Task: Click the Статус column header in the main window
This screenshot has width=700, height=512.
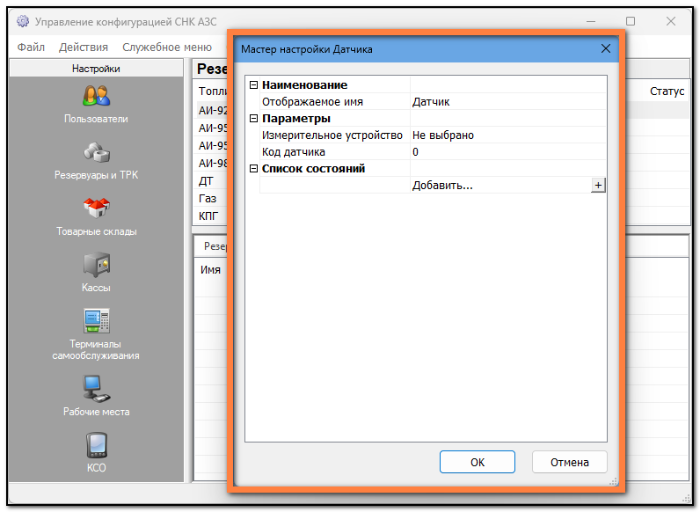Action: click(x=667, y=91)
